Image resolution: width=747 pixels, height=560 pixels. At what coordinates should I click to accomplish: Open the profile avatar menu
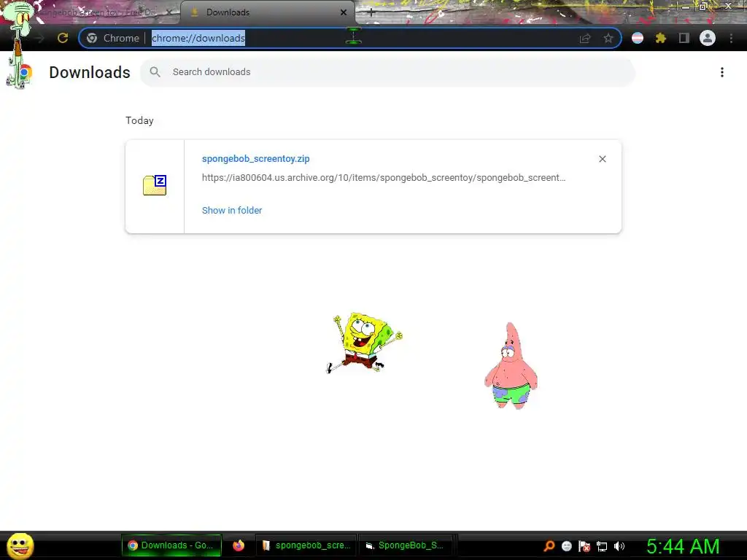[708, 38]
